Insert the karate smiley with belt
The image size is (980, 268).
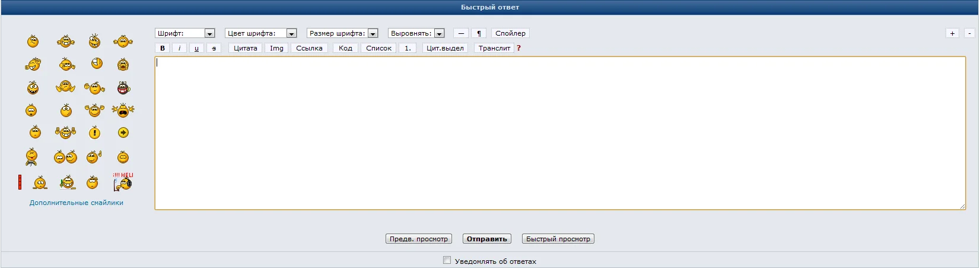tap(31, 157)
